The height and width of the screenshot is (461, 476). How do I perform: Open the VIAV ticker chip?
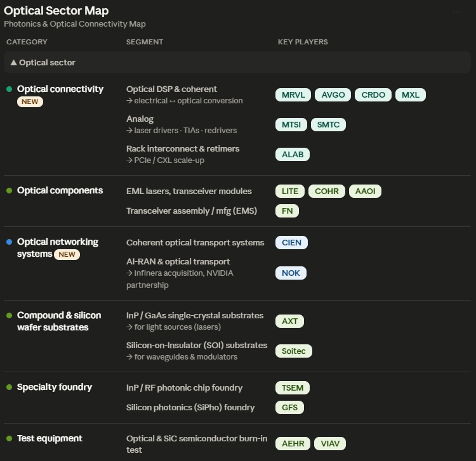330,444
